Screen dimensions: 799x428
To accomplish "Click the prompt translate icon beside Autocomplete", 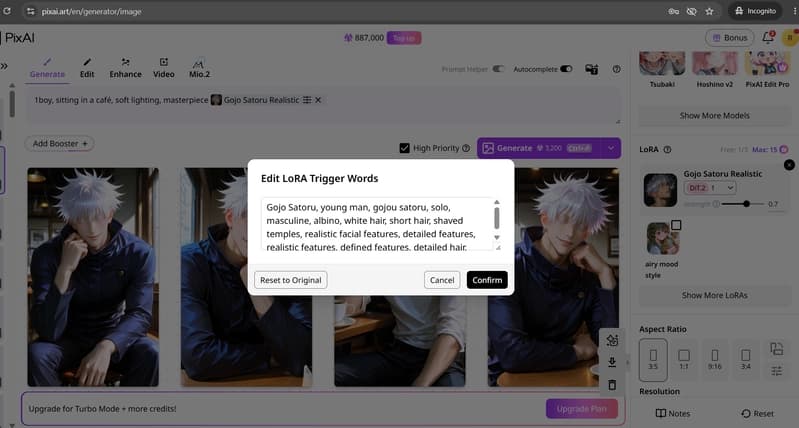I will click(592, 69).
